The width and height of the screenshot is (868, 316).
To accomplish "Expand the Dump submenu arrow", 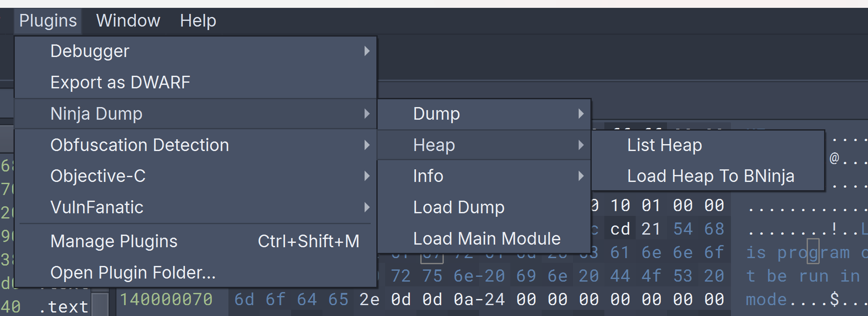I will pyautogui.click(x=581, y=114).
